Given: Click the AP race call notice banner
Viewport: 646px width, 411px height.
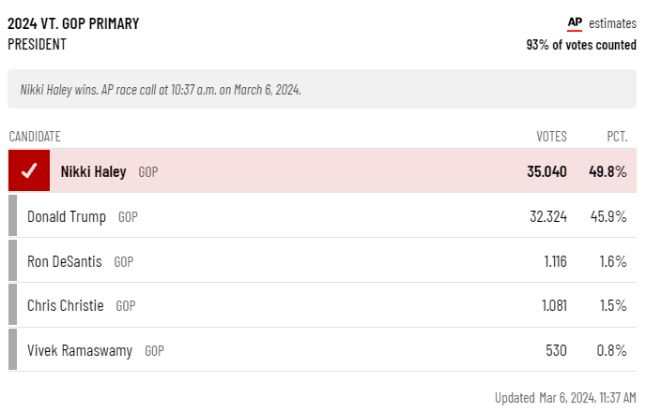Looking at the screenshot, I should pyautogui.click(x=322, y=89).
